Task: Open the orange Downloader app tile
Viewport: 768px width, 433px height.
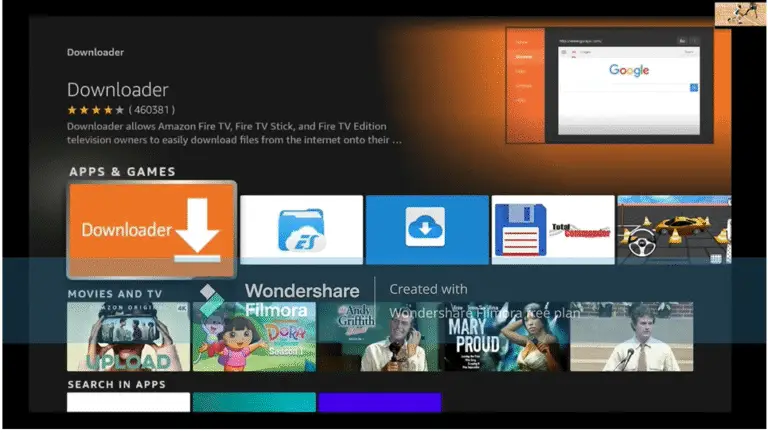Action: 151,229
